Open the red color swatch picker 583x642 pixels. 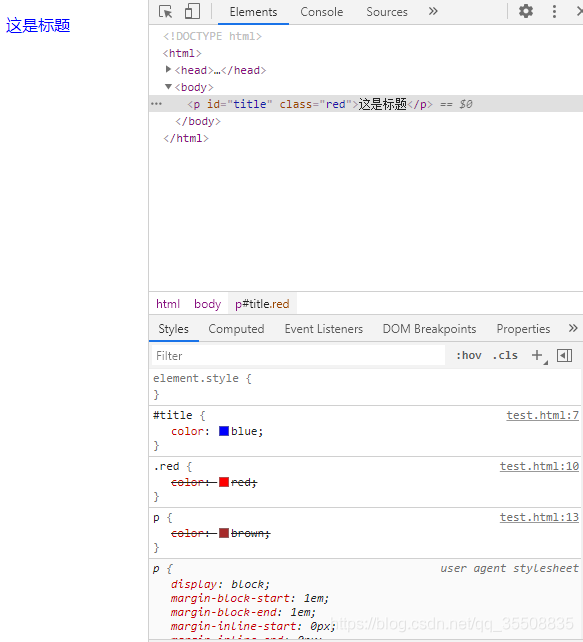point(224,482)
